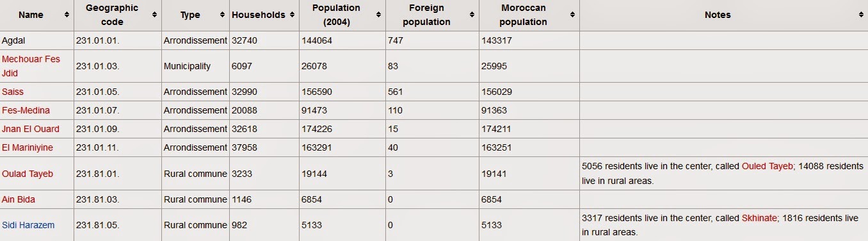The width and height of the screenshot is (868, 241).
Task: Follow the Fes-Medina link
Action: [26, 110]
